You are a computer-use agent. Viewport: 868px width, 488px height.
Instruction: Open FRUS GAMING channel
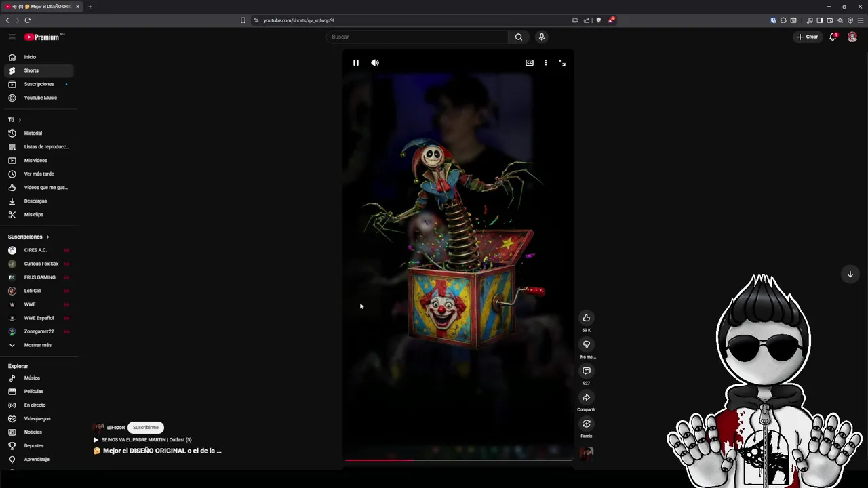tap(38, 277)
